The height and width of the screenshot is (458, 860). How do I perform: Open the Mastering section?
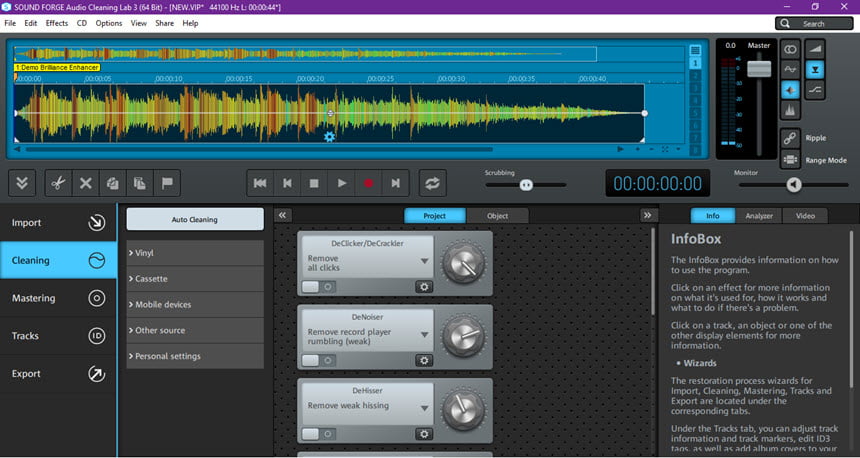coord(58,298)
